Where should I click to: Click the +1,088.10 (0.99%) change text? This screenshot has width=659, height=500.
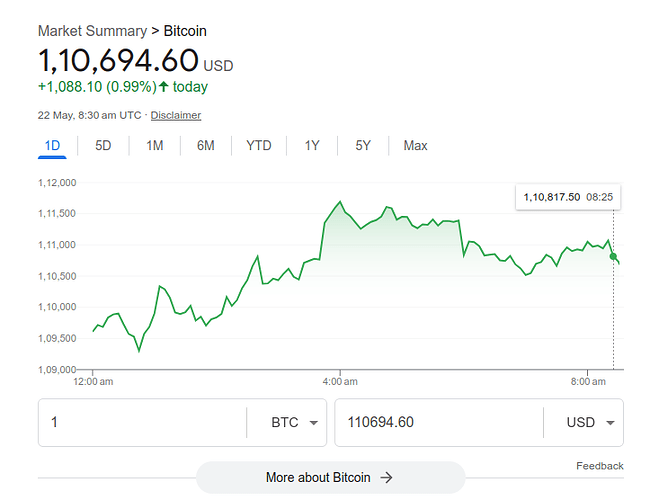[x=97, y=87]
